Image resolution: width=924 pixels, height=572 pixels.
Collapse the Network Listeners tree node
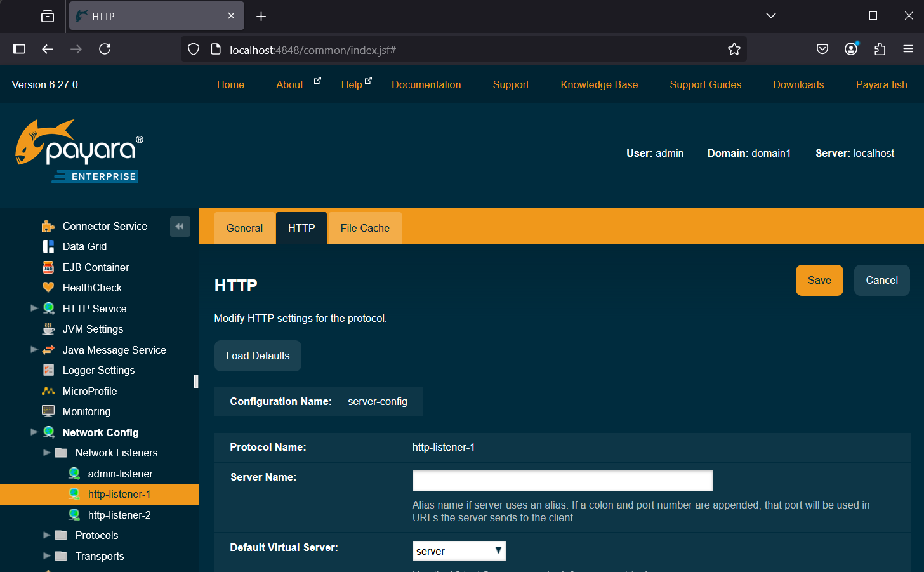click(47, 453)
